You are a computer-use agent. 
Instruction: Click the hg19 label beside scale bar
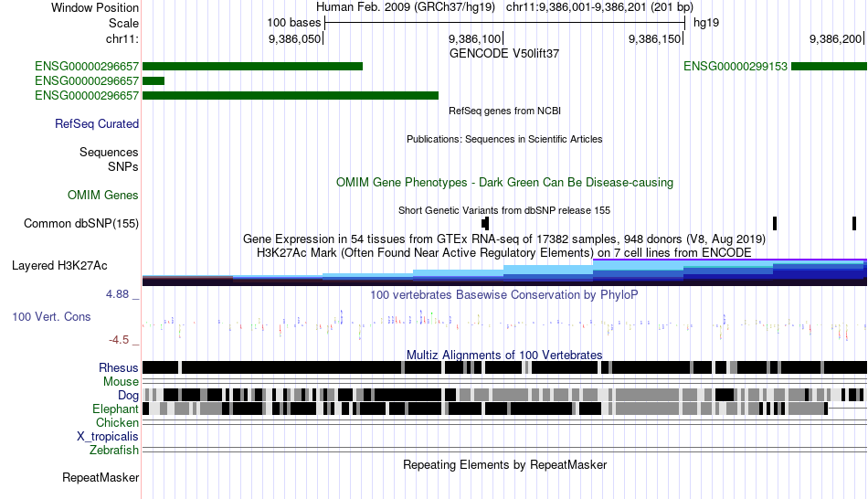[x=706, y=23]
